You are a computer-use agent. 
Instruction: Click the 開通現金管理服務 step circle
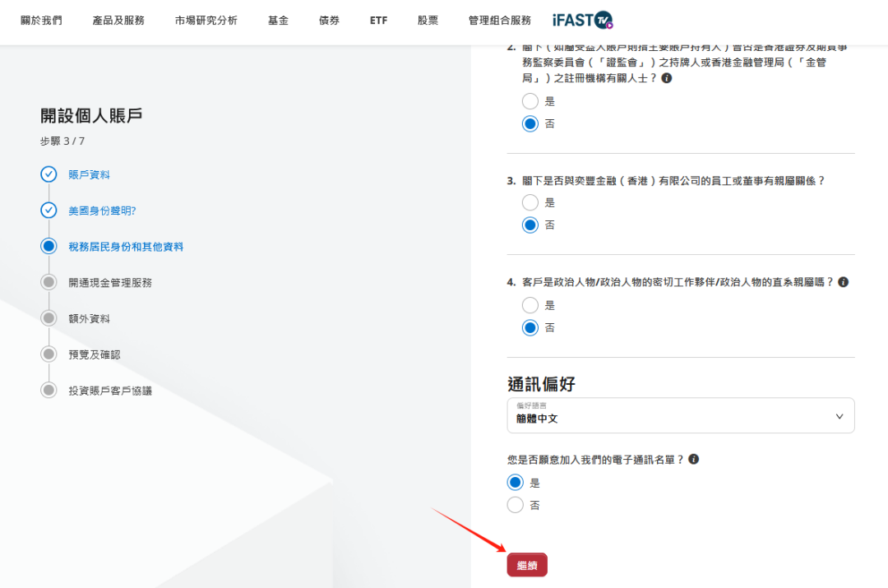click(x=49, y=282)
